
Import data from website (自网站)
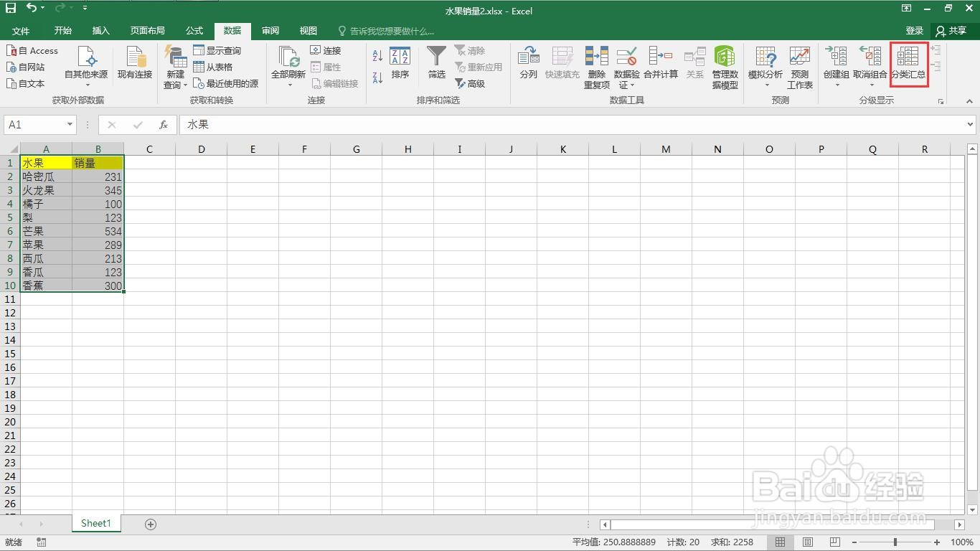(x=26, y=67)
